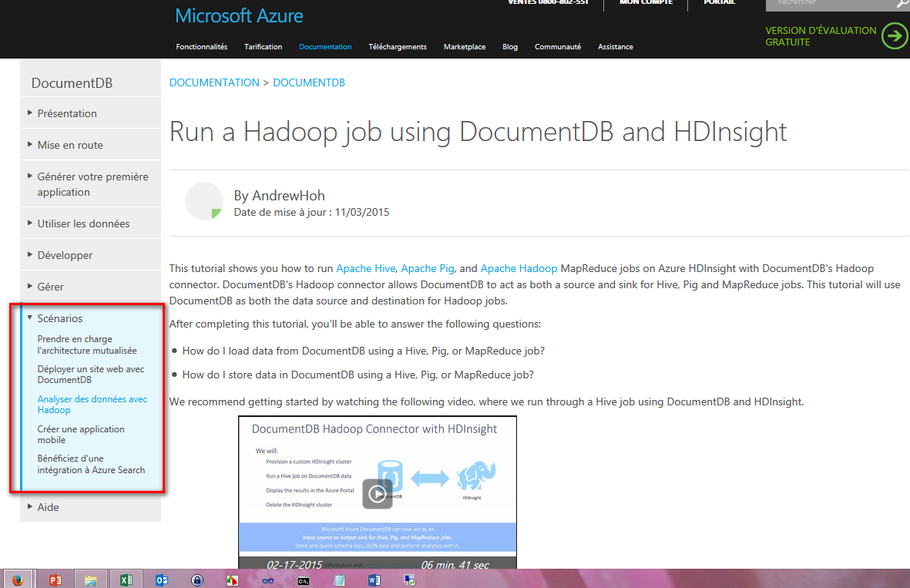Open the Command Prompt from taskbar
910x588 pixels.
click(304, 580)
